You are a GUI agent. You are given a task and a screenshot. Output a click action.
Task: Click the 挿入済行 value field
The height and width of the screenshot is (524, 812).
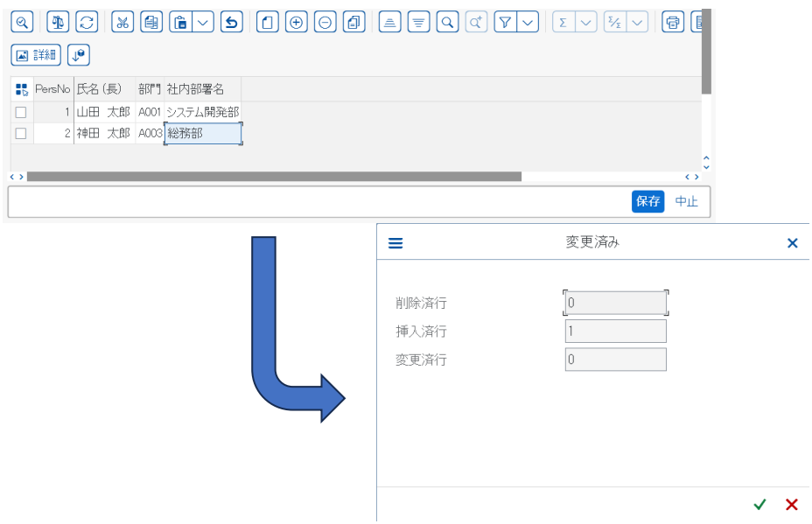[616, 331]
